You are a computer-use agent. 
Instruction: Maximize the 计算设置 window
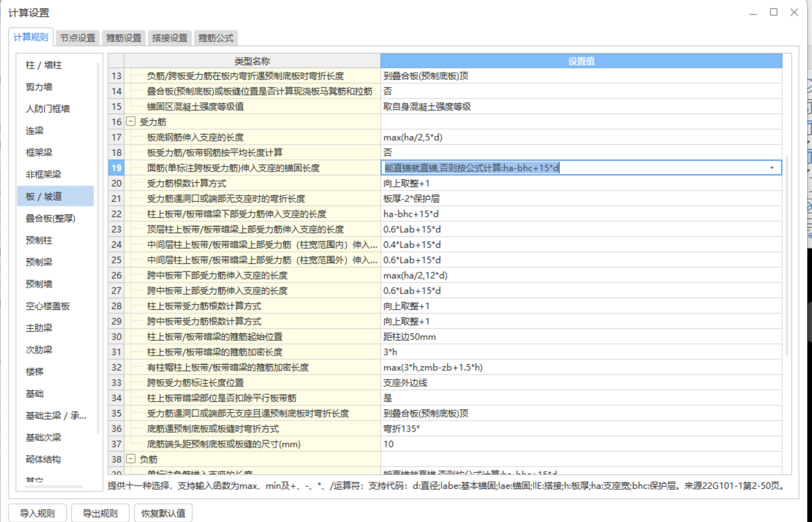[x=773, y=12]
